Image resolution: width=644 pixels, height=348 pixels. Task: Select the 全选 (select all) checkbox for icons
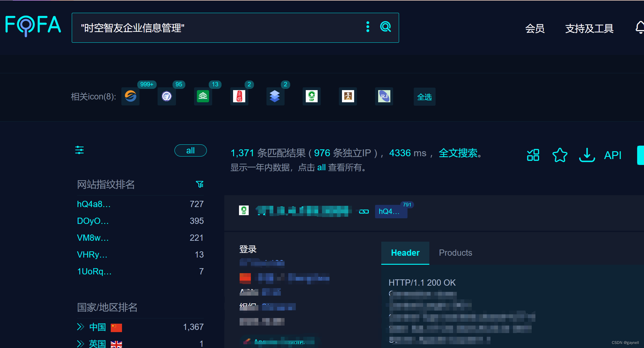pos(424,96)
